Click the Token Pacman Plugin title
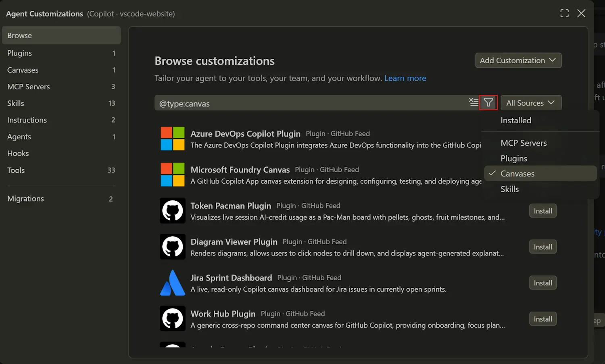 tap(231, 206)
